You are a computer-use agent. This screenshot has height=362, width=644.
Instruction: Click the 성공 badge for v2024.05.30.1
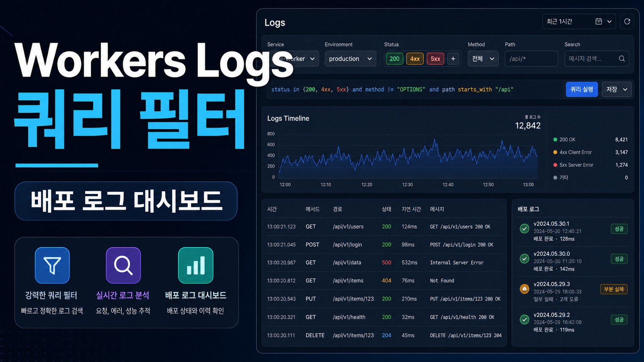[x=619, y=229]
